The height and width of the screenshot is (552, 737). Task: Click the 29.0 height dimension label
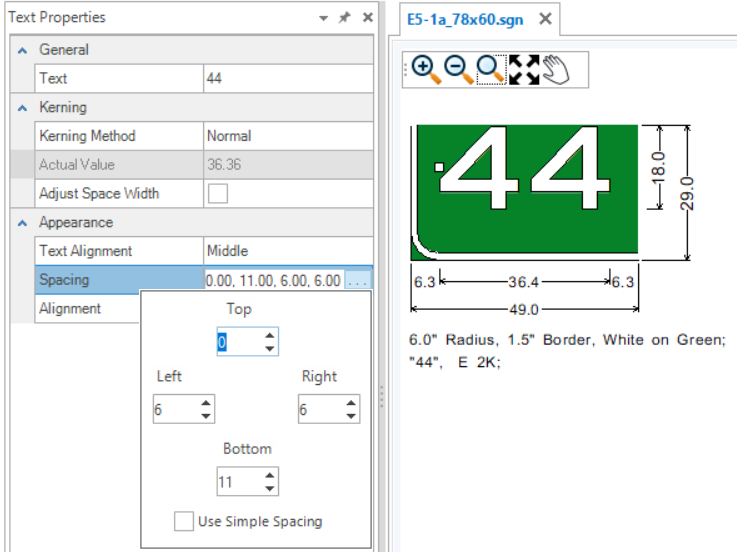687,193
